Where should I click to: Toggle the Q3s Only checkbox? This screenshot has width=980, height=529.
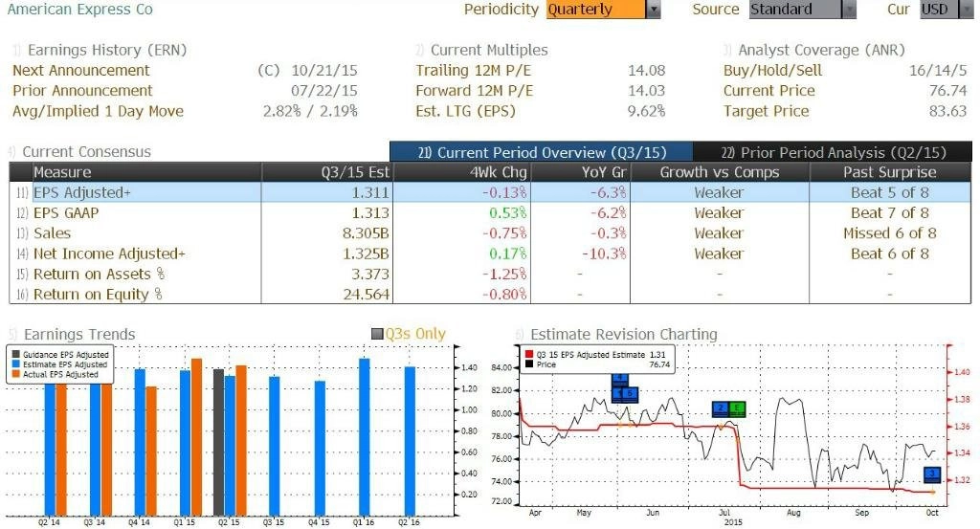pos(377,334)
